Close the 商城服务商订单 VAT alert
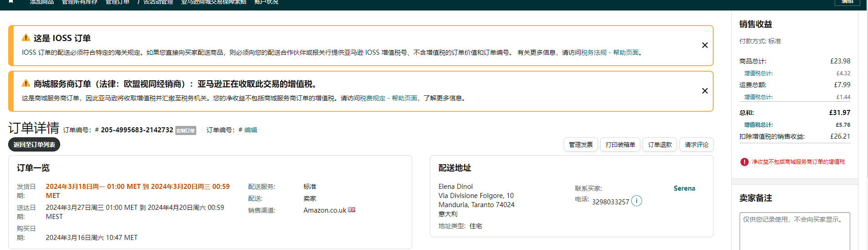The height and width of the screenshot is (250, 868). pos(705,91)
